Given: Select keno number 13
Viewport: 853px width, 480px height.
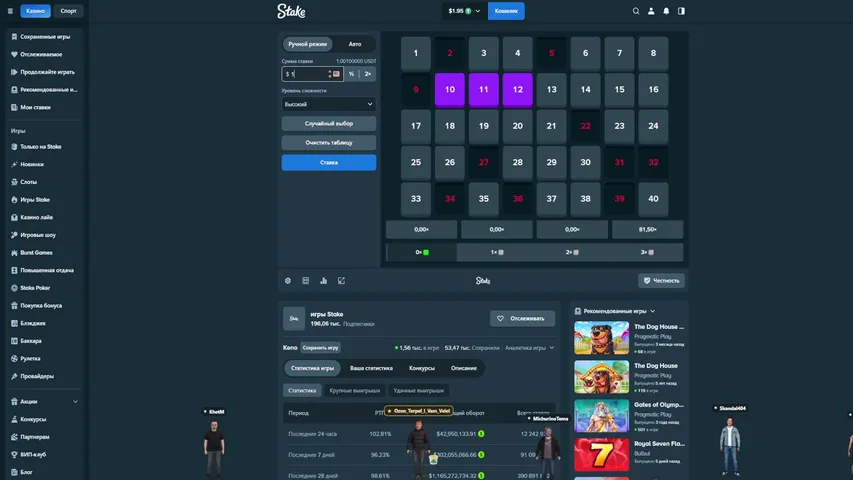Looking at the screenshot, I should pyautogui.click(x=552, y=89).
